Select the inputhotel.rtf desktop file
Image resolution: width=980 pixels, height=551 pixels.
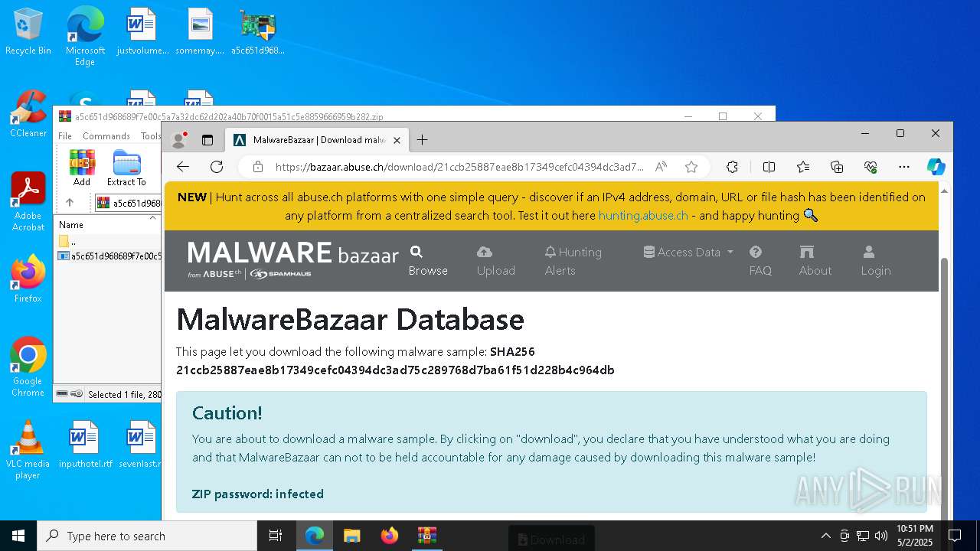(85, 445)
